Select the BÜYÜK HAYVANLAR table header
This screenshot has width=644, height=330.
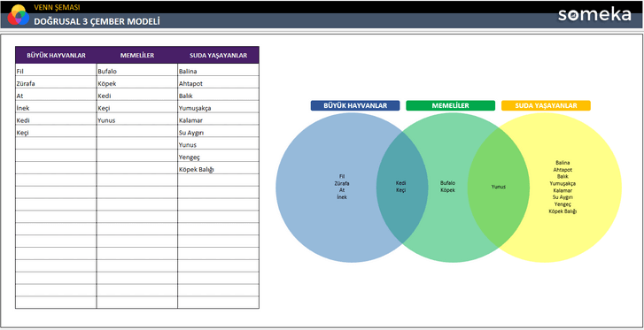(56, 55)
